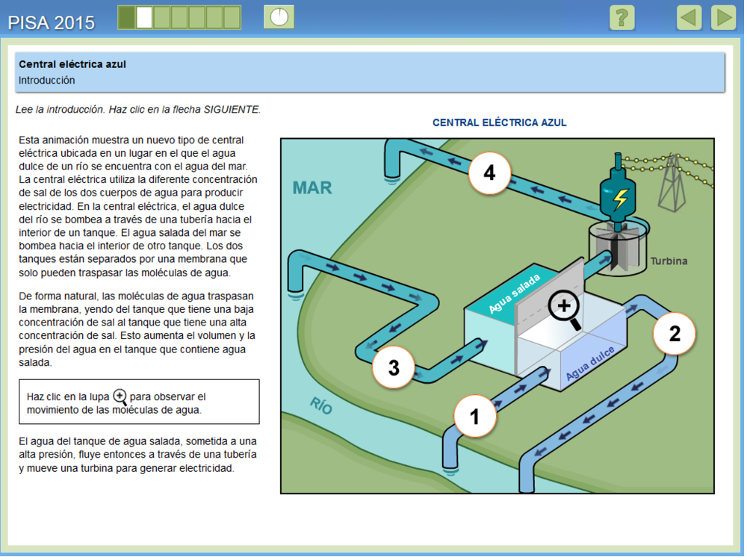The image size is (747, 560).
Task: Click the MAR label on the sea
Action: [312, 187]
